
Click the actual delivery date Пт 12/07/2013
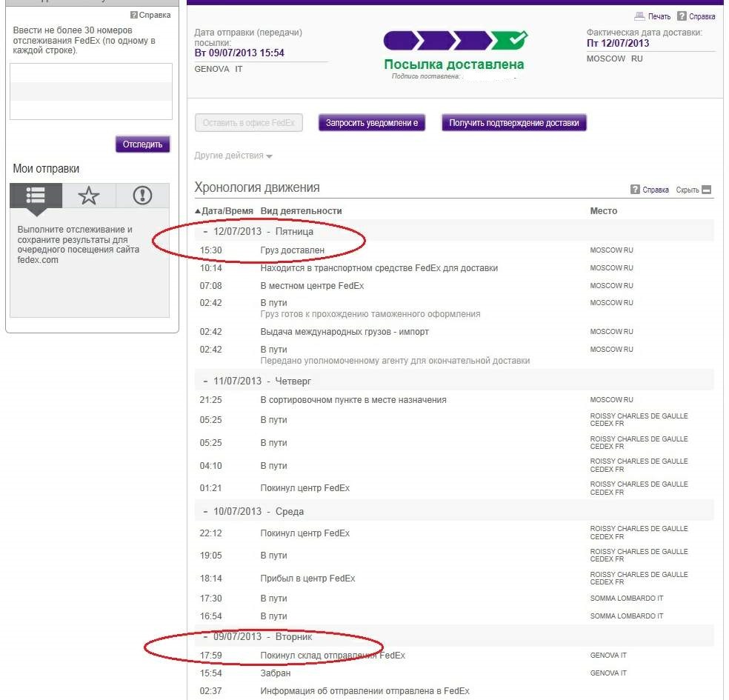click(x=618, y=43)
